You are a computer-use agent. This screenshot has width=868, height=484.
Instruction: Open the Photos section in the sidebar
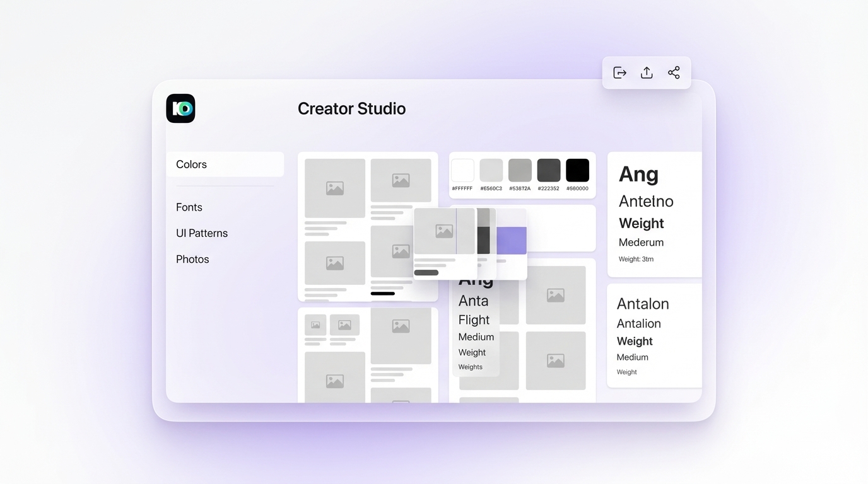192,258
